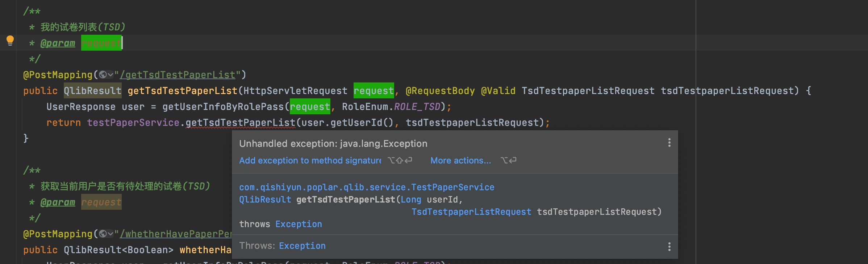Click globe icon before /getTsdTestPaperList mapping
Image resolution: width=868 pixels, height=264 pixels.
(x=103, y=75)
